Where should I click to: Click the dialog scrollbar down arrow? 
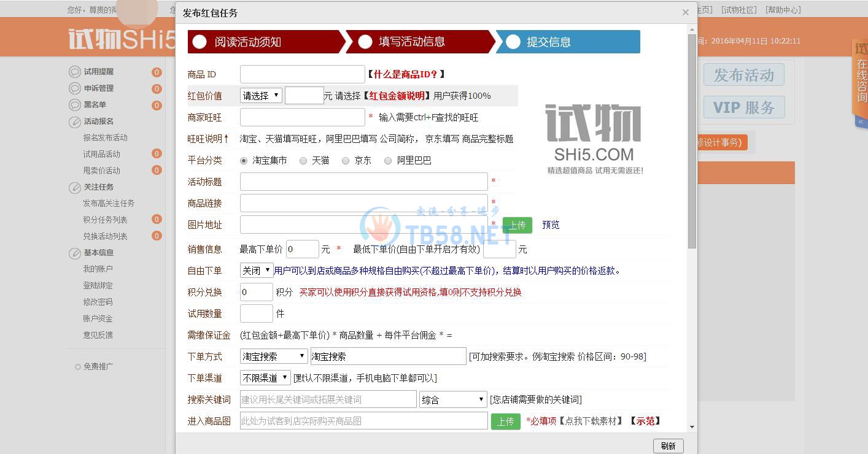[692, 427]
